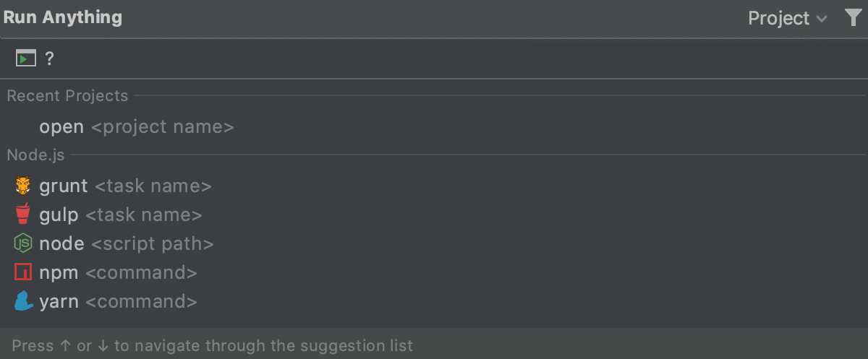868x359 pixels.
Task: Click the red npm square icon
Action: (23, 272)
